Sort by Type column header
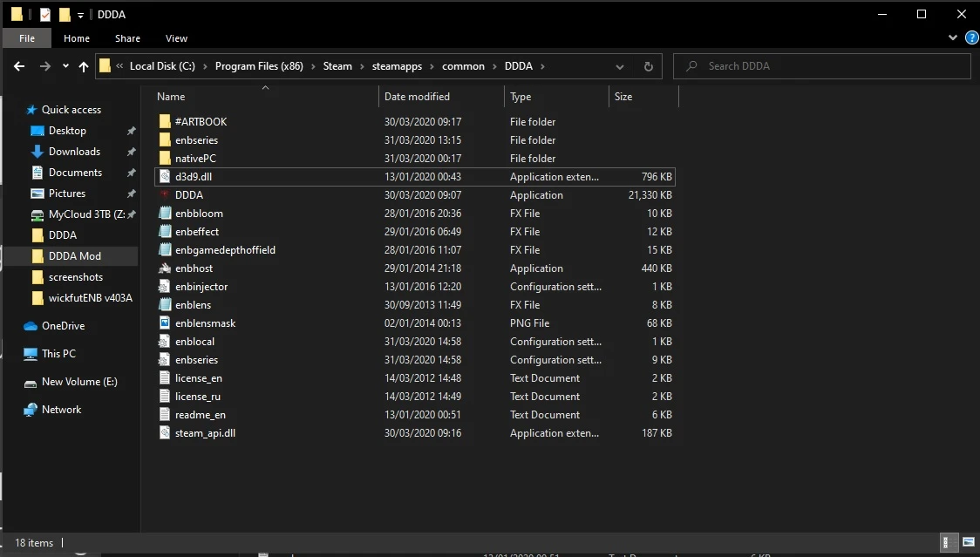 click(x=521, y=96)
